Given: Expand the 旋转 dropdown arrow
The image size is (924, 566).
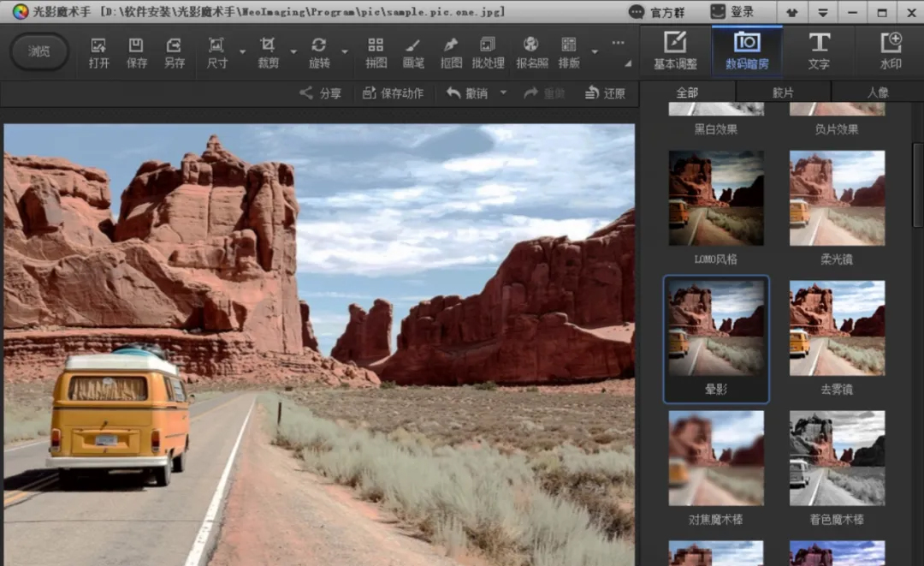Looking at the screenshot, I should pyautogui.click(x=345, y=52).
